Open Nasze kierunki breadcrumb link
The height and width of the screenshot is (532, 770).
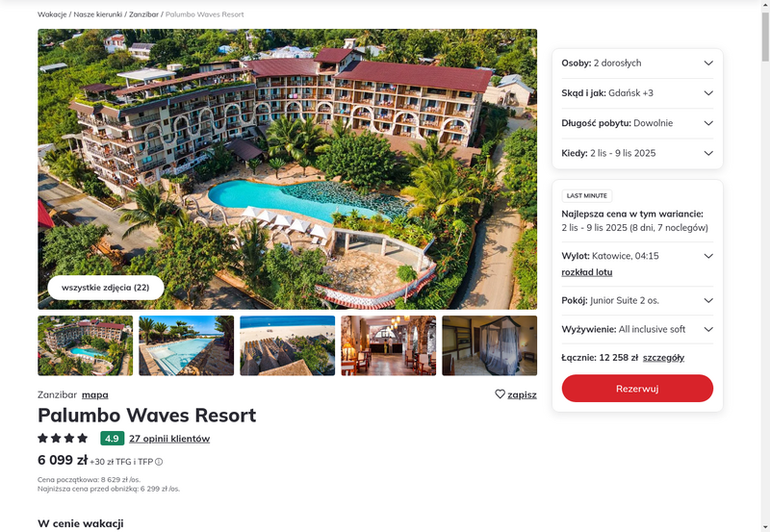(98, 14)
